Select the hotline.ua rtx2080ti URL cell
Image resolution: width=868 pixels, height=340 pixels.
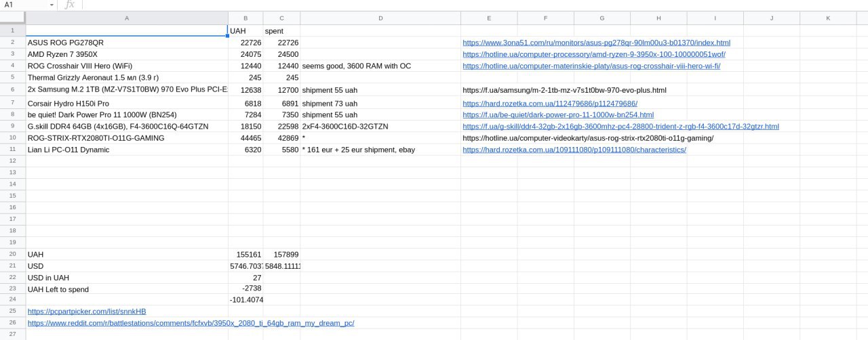588,138
